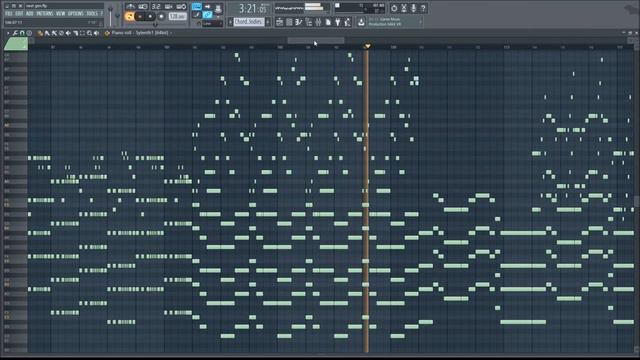Select the Slice blade tool
This screenshot has width=640, height=360.
76,33
